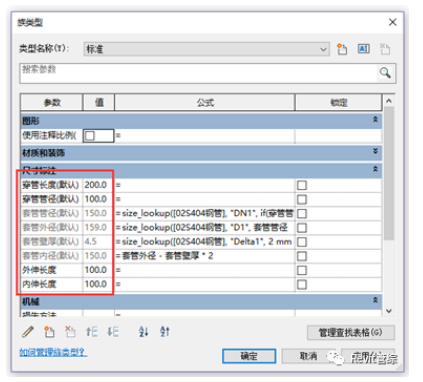Open the 如何管理族类型 help link
This screenshot has height=382, width=423.
(53, 352)
